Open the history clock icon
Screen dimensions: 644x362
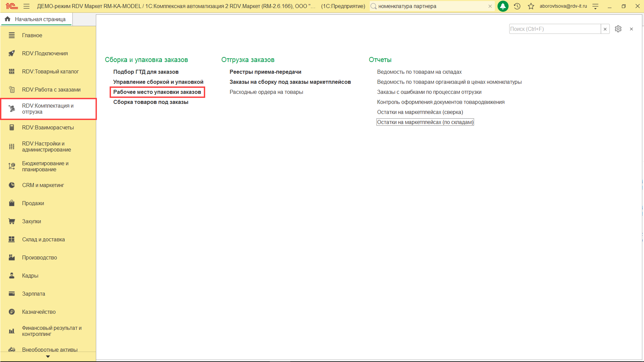[x=517, y=6]
